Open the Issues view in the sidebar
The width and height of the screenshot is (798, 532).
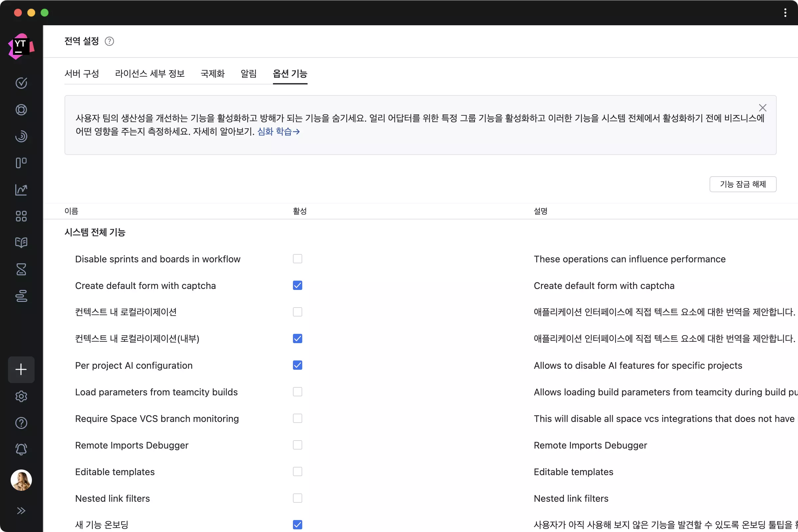coord(21,83)
